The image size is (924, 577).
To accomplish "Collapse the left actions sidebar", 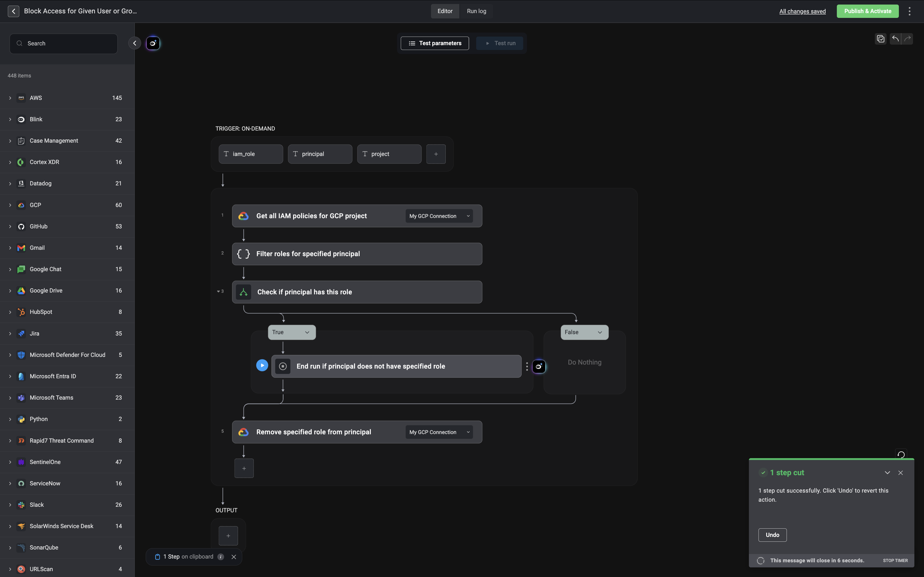I will [134, 43].
